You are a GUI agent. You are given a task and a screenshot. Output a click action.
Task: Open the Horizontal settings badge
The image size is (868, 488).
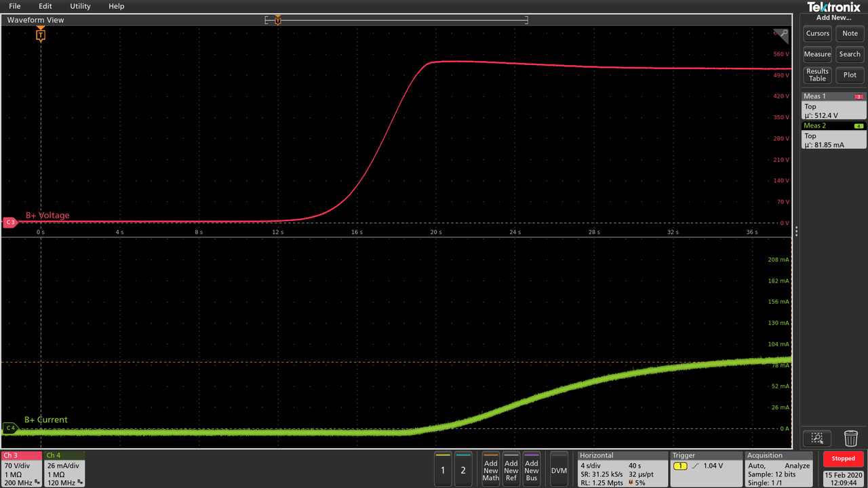(622, 468)
